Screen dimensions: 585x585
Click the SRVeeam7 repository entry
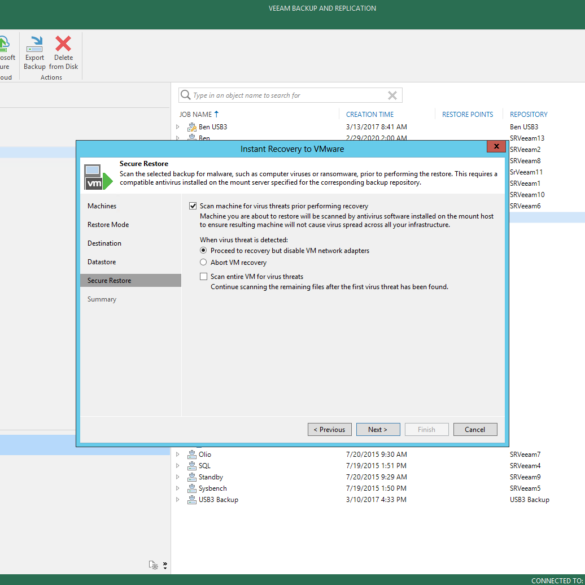(x=525, y=454)
